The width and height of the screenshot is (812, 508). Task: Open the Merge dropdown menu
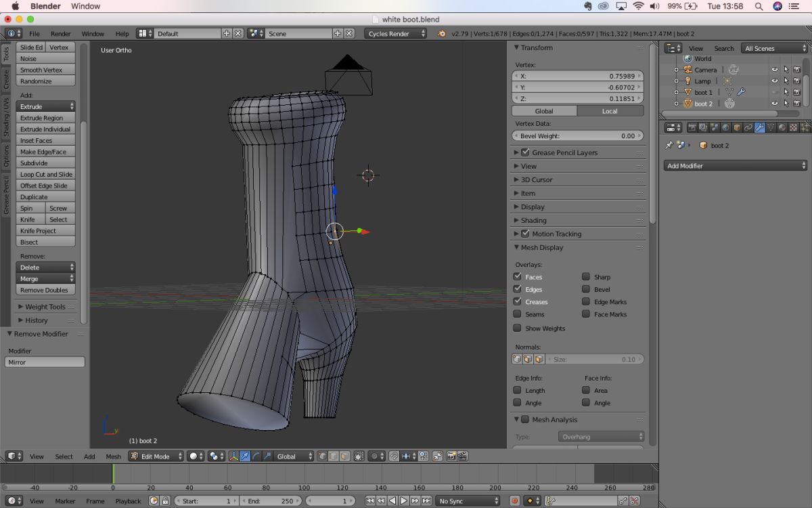[x=45, y=278]
